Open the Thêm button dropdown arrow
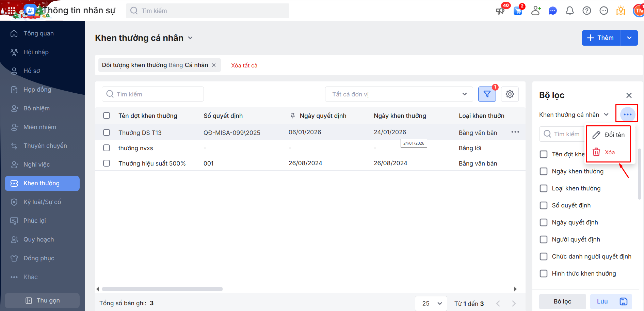 [x=629, y=38]
